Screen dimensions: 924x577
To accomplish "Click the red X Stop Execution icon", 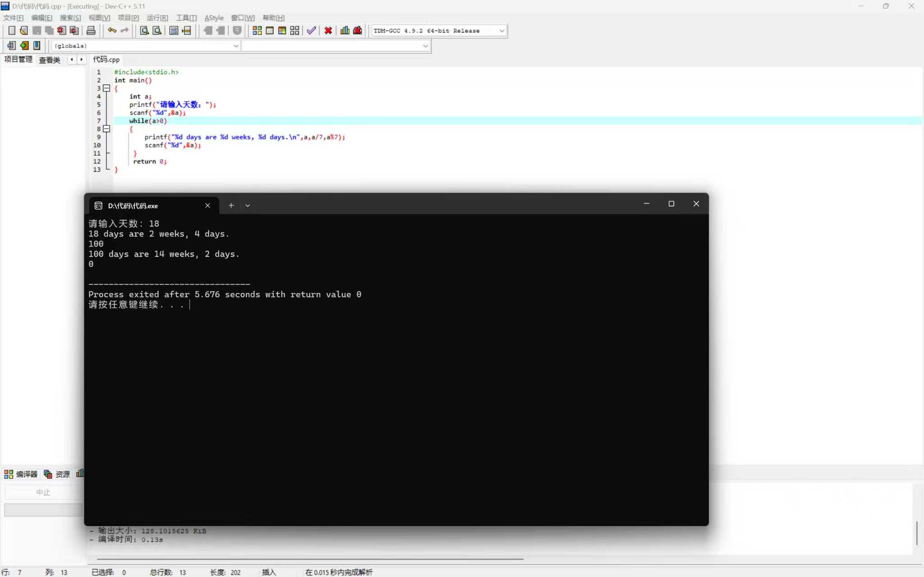I will click(x=328, y=31).
